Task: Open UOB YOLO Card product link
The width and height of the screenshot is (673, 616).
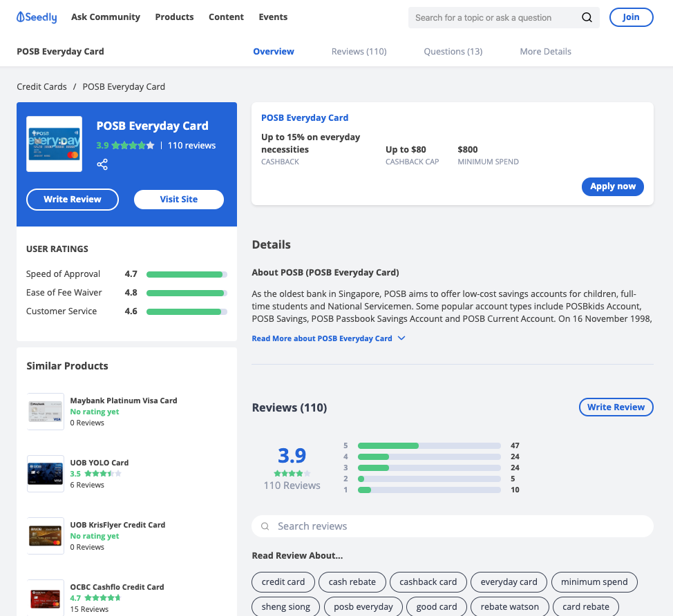Action: (x=99, y=463)
